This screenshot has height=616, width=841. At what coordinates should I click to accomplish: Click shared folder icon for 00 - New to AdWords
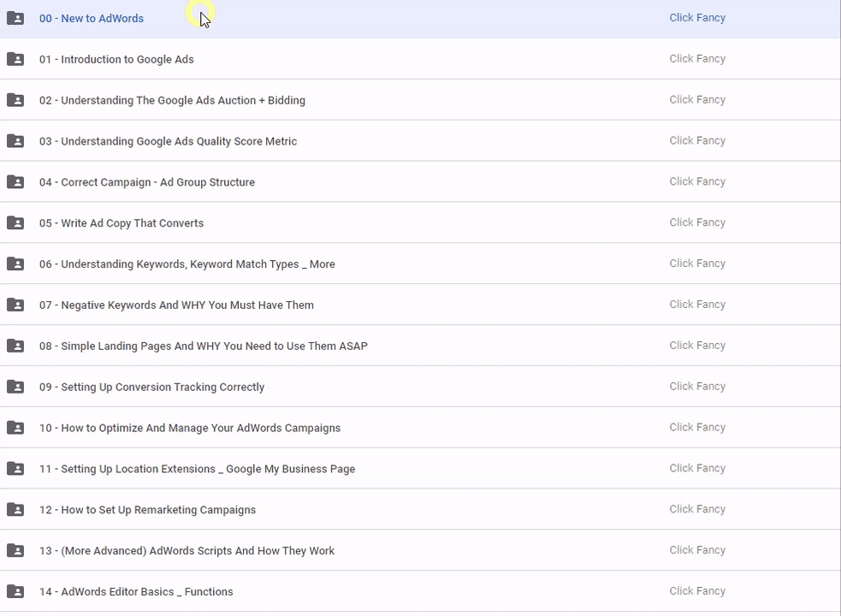tap(15, 18)
